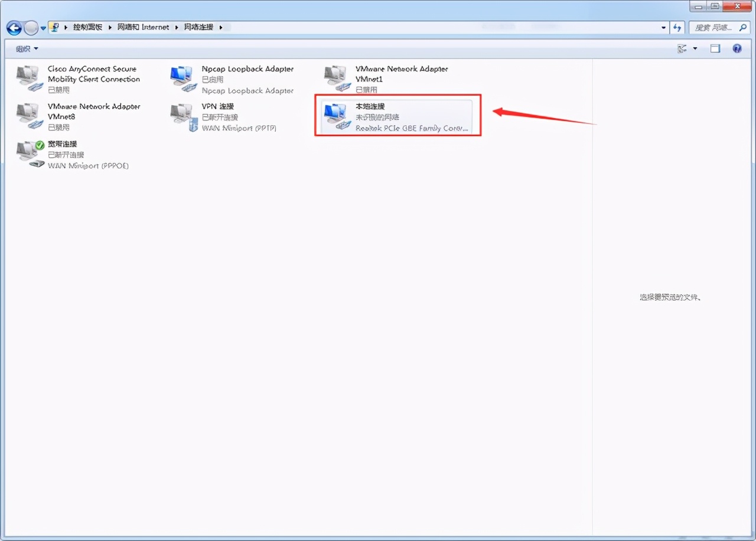
Task: Select the VMware VMnet1 adapter icon
Action: [337, 79]
